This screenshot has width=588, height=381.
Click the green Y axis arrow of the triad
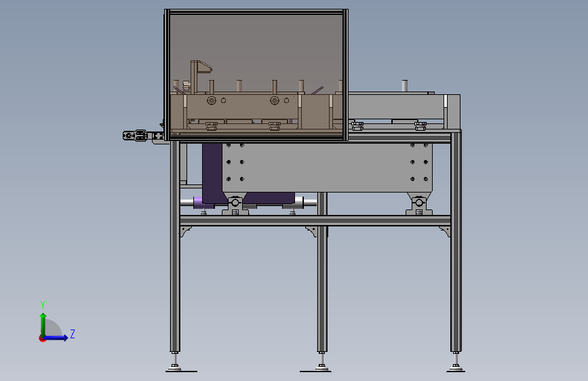[x=43, y=324]
